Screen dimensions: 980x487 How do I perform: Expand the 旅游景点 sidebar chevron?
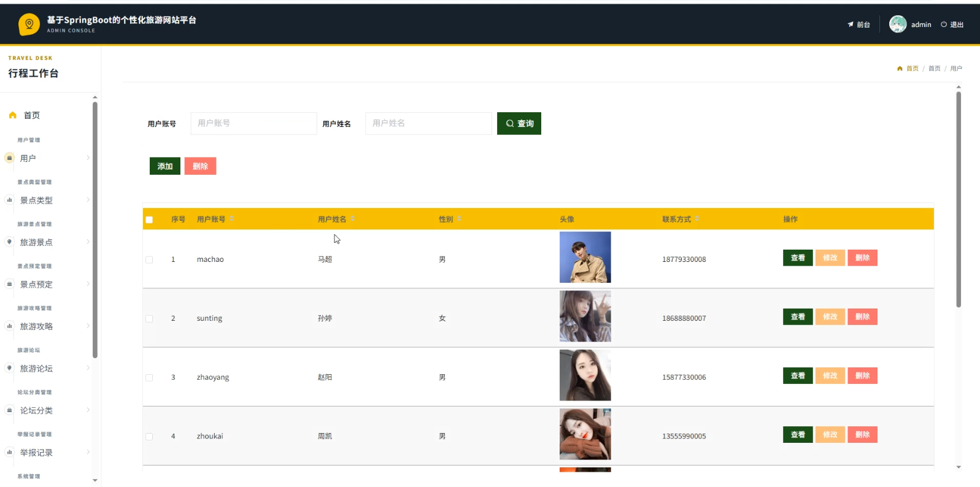88,242
